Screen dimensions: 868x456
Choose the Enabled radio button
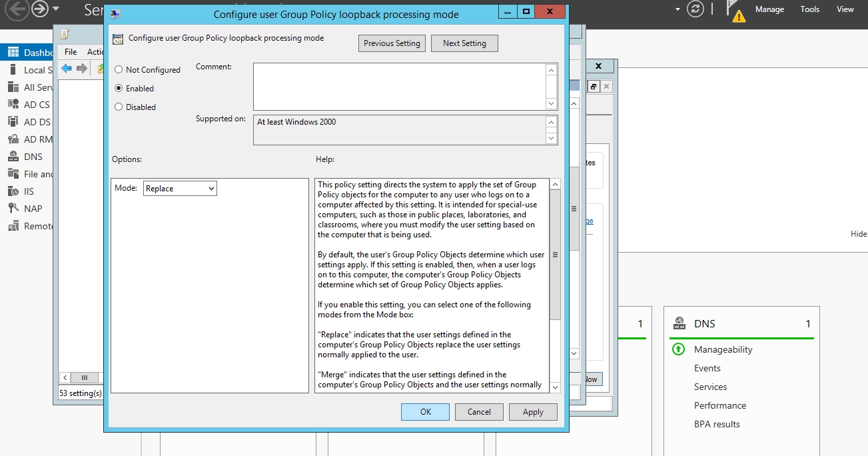(x=119, y=88)
